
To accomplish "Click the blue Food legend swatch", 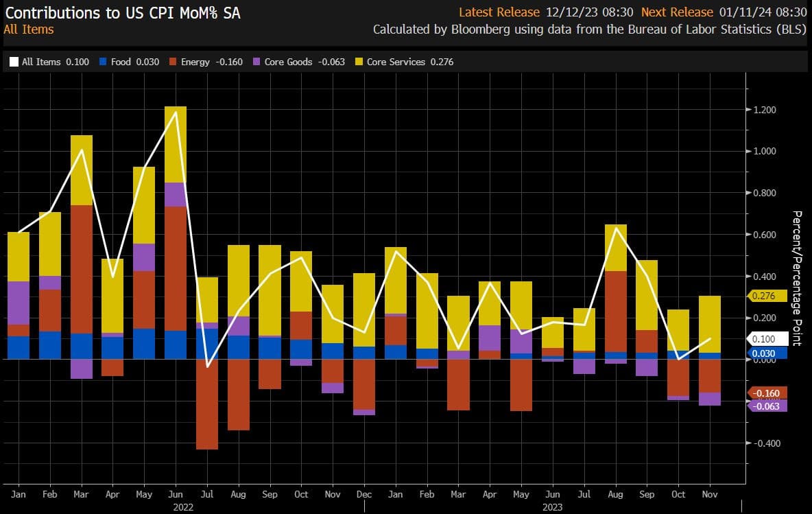I will [x=103, y=62].
